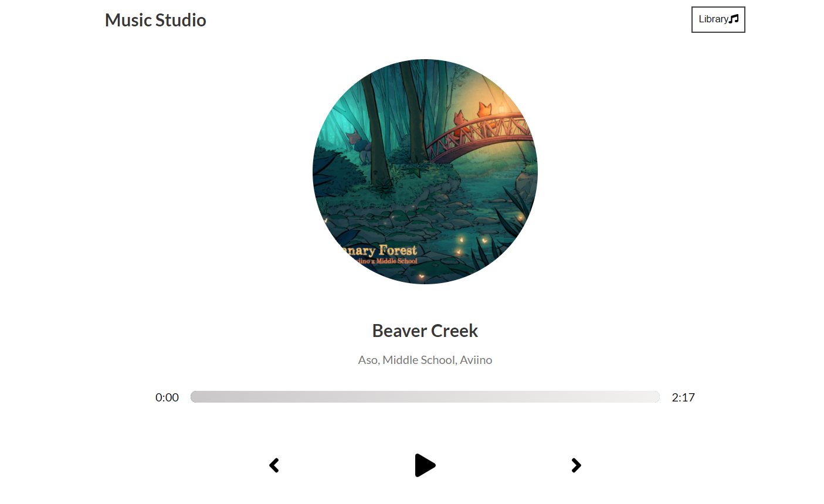Click the foxes on the red bridge artwork
The height and width of the screenshot is (504, 824).
[x=472, y=120]
